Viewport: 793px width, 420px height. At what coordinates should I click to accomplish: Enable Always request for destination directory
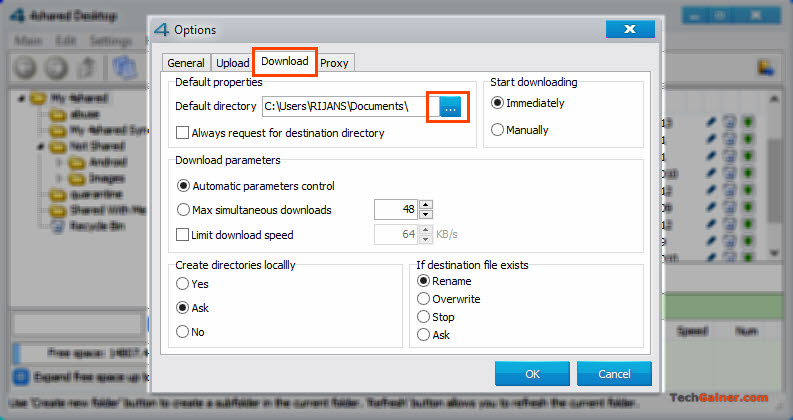pos(280,133)
